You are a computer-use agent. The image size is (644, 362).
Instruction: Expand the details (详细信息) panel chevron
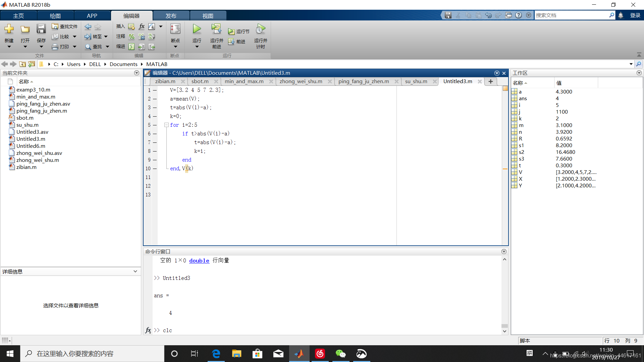point(135,271)
